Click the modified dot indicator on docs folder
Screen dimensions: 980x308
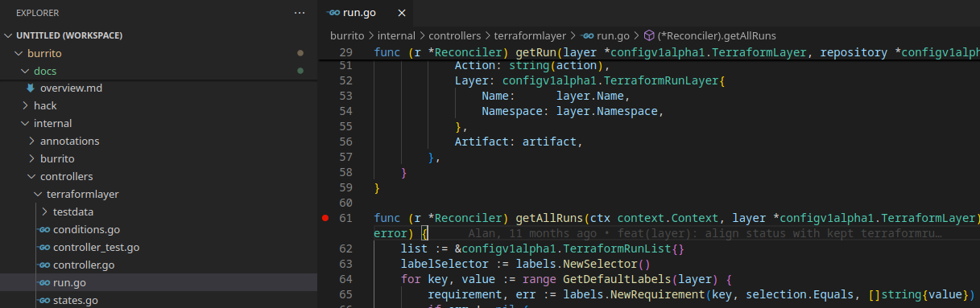[300, 71]
